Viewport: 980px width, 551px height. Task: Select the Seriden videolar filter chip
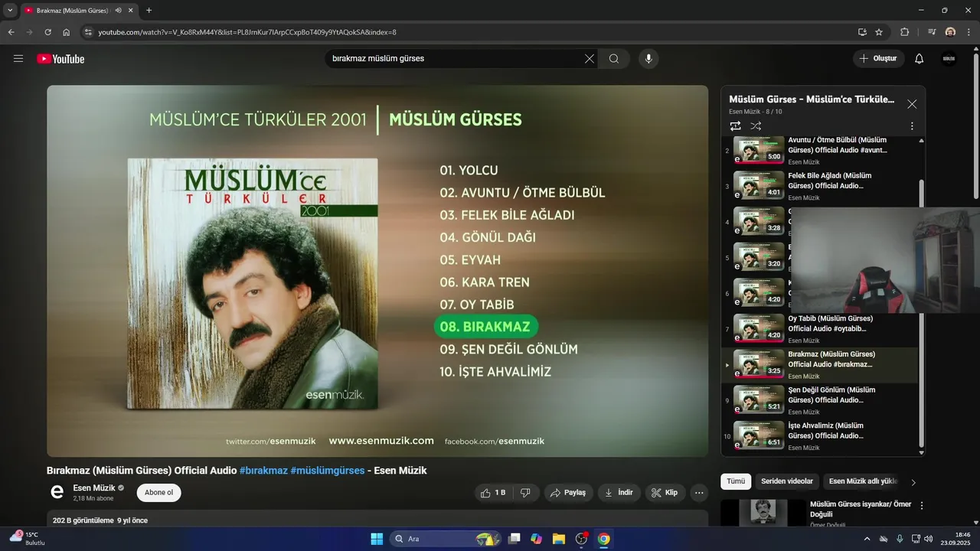pos(787,481)
